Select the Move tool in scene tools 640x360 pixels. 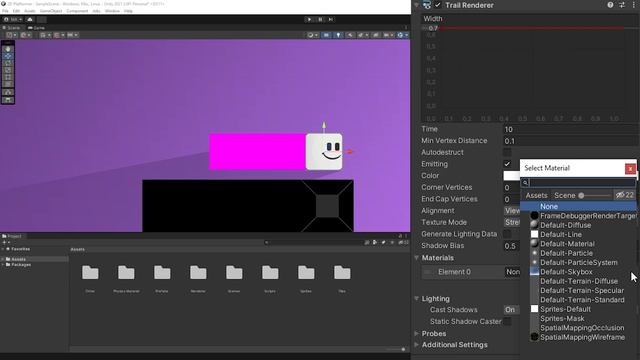[x=8, y=56]
